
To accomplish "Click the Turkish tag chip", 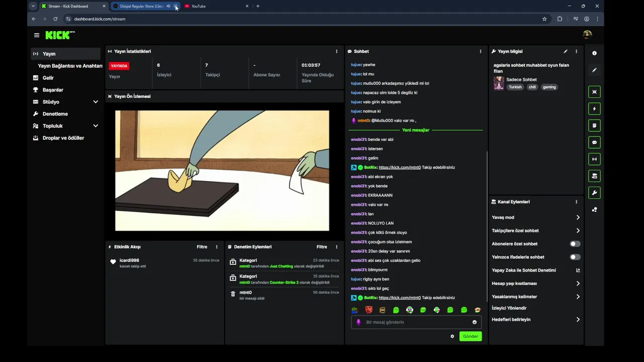I will pos(515,87).
